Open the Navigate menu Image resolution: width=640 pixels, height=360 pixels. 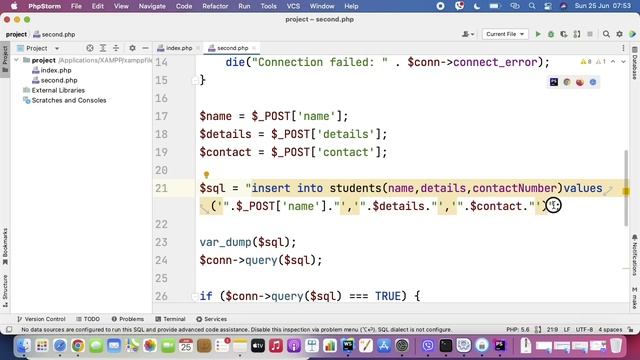tap(152, 6)
